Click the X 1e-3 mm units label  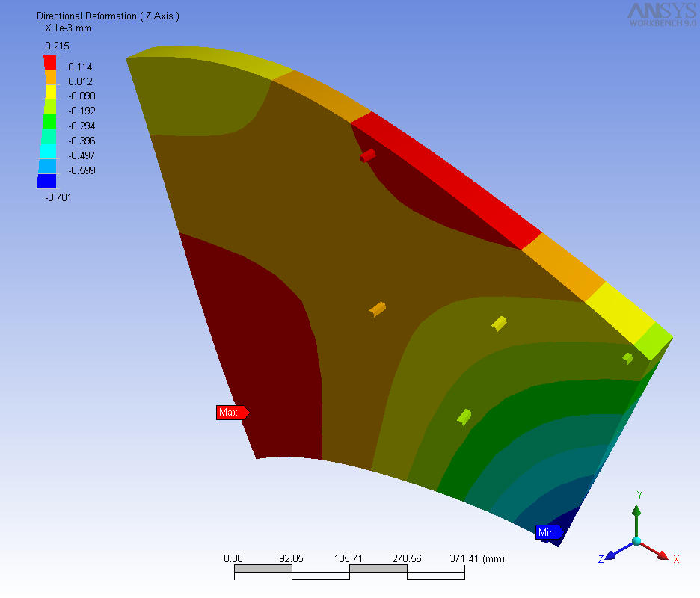tap(68, 28)
